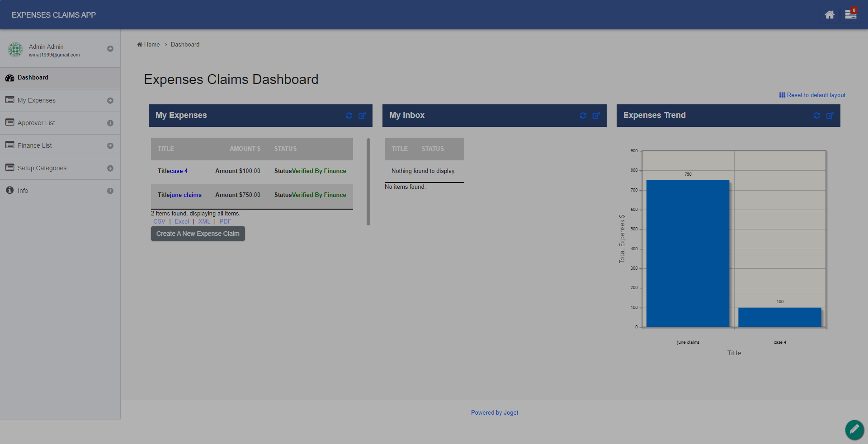868x444 pixels.
Task: Click the My Expenses panel scrollbar
Action: (x=368, y=182)
